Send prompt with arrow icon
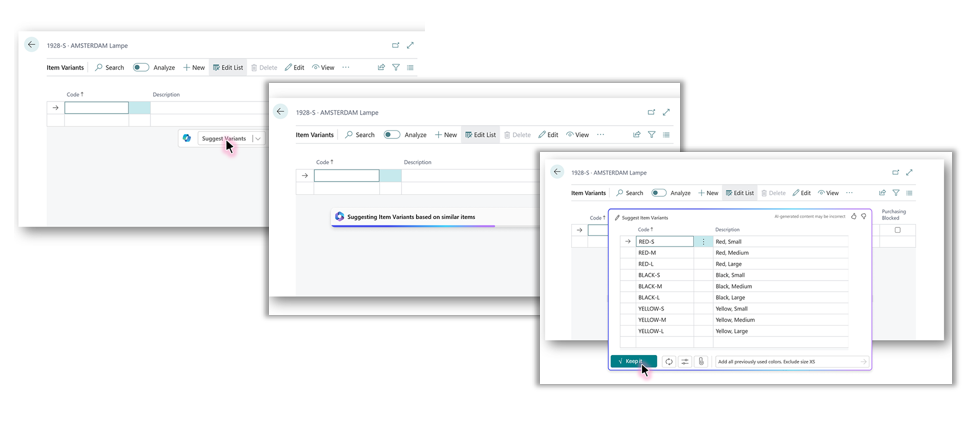 [x=864, y=361]
